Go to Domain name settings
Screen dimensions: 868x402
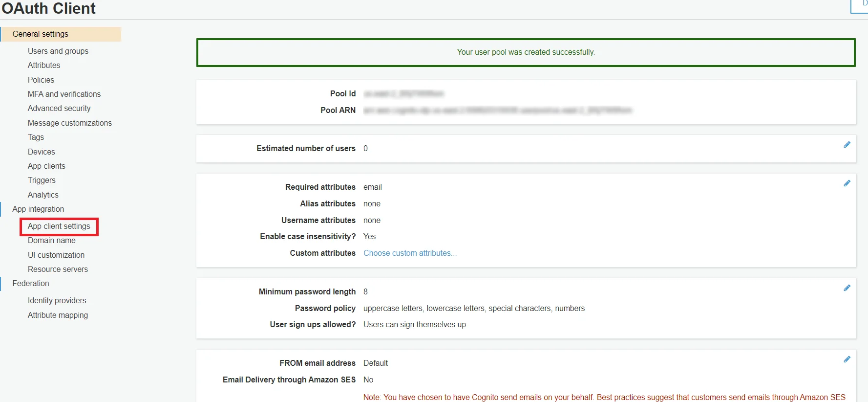tap(52, 240)
